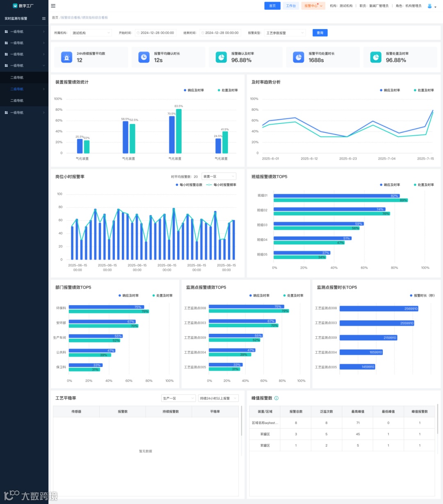This screenshot has height=504, width=443.
Task: Click 绩效指标综合看板 in the breadcrumb
Action: pyautogui.click(x=95, y=18)
